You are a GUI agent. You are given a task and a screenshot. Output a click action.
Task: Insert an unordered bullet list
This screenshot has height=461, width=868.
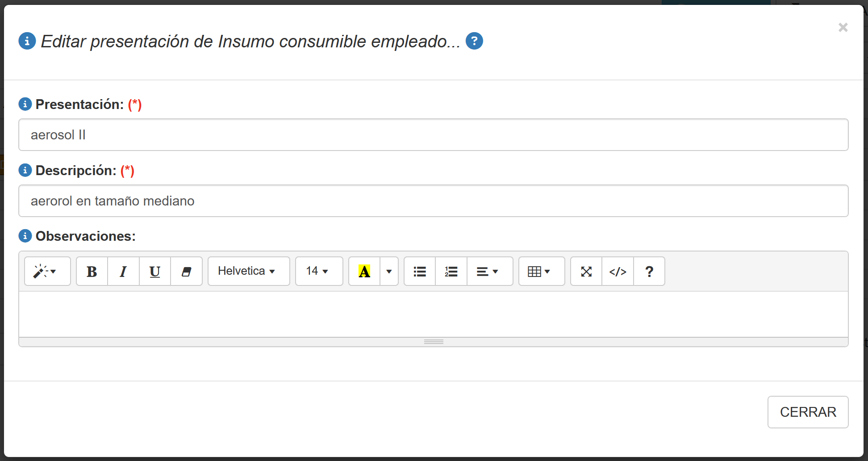pyautogui.click(x=420, y=271)
